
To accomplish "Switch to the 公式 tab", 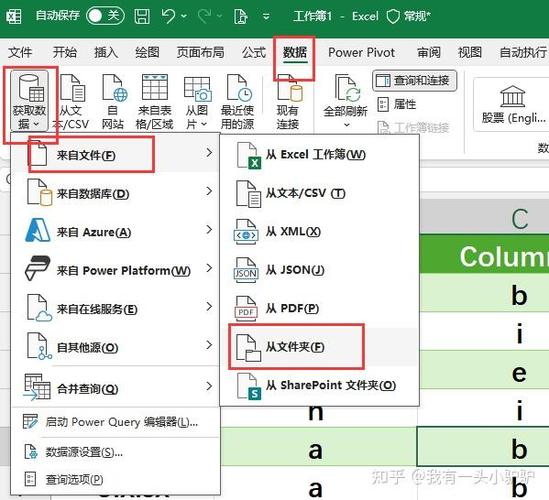I will tap(254, 53).
